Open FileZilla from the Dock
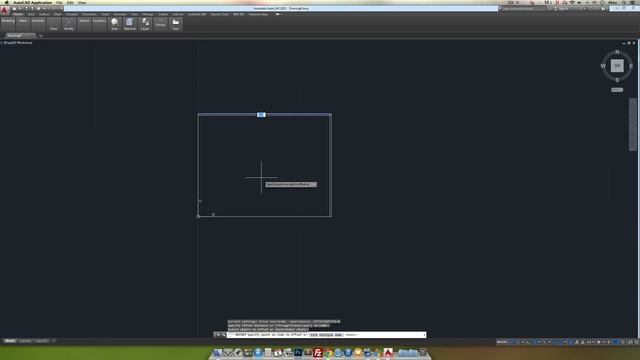 coord(318,353)
